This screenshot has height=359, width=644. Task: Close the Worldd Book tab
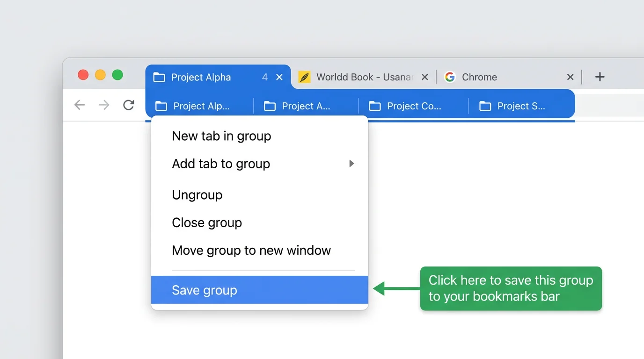[x=424, y=77]
